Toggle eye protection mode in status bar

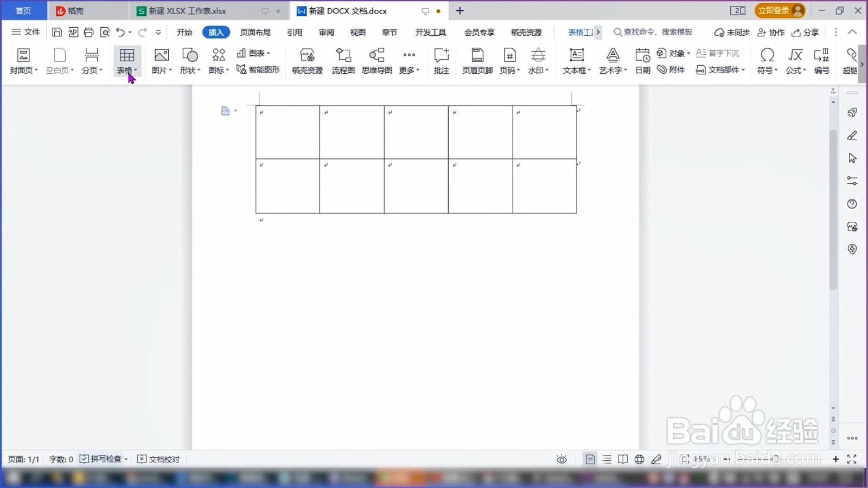point(561,459)
